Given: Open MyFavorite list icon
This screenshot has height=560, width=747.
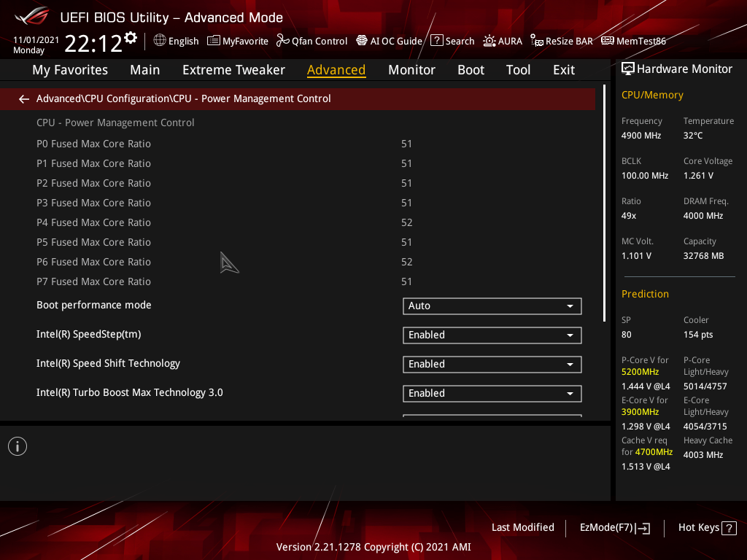Looking at the screenshot, I should pos(214,41).
